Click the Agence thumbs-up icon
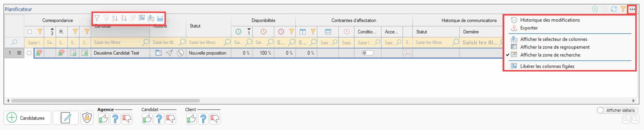The height and width of the screenshot is (130, 644). click(x=103, y=119)
